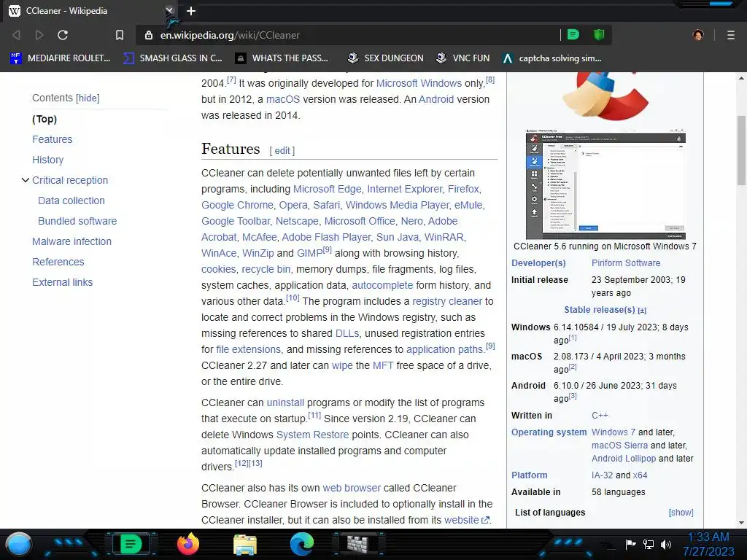Screen dimensions: 747x560
Task: Launch Microsoft Edge from the taskbar
Action: coord(302,544)
